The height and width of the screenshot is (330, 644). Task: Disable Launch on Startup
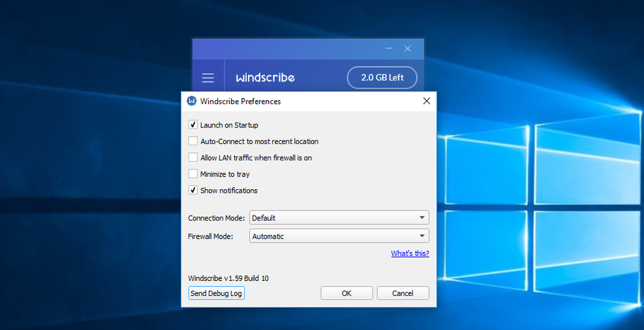(x=193, y=125)
